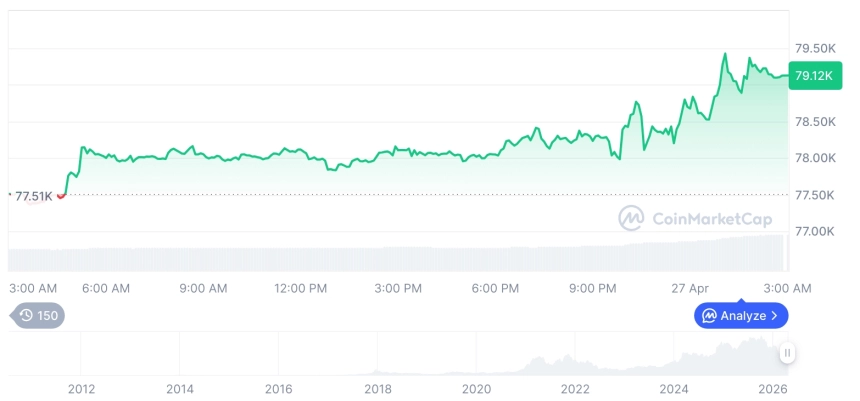Jump to 2024 in the year navigator
Image resolution: width=860 pixels, height=401 pixels.
675,388
